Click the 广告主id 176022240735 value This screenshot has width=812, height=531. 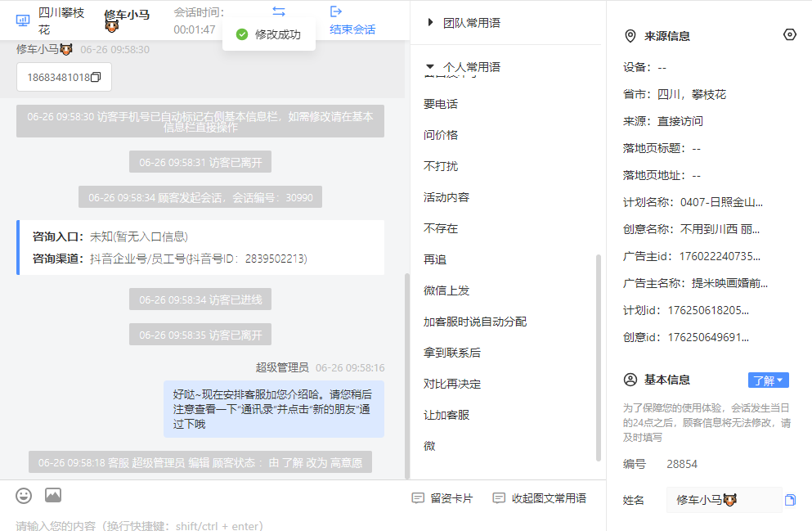click(720, 256)
